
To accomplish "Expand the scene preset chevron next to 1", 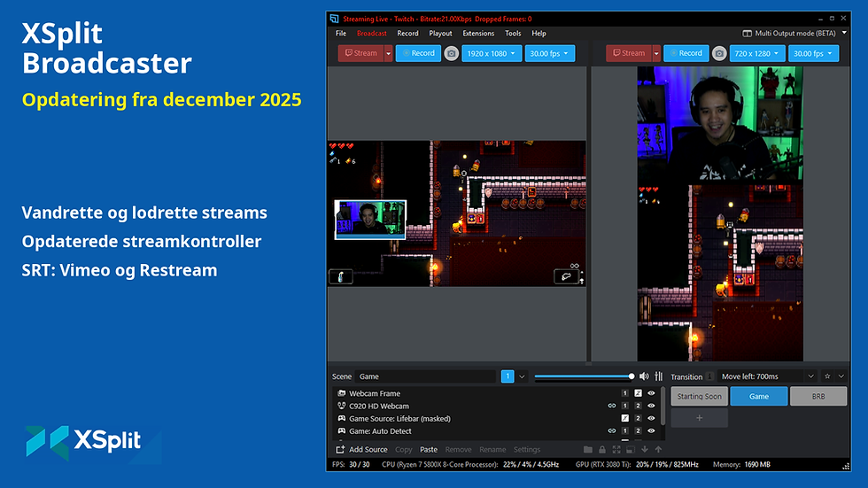I will (522, 376).
